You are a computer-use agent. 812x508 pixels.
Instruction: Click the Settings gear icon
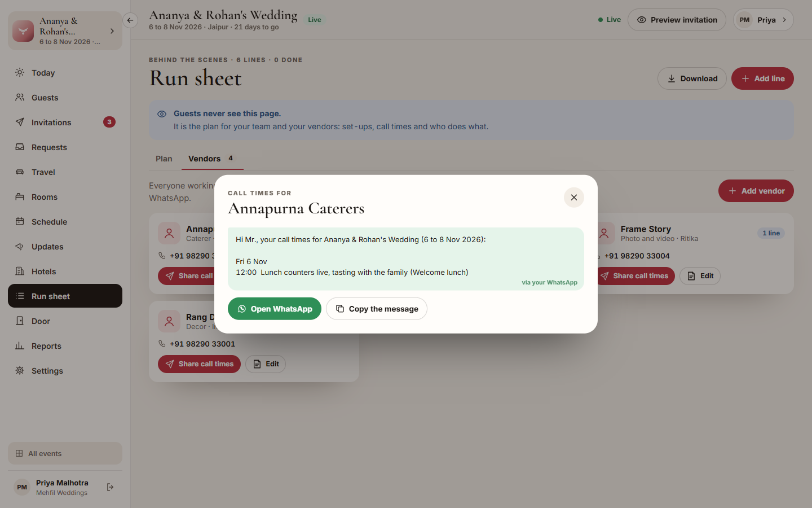(20, 370)
